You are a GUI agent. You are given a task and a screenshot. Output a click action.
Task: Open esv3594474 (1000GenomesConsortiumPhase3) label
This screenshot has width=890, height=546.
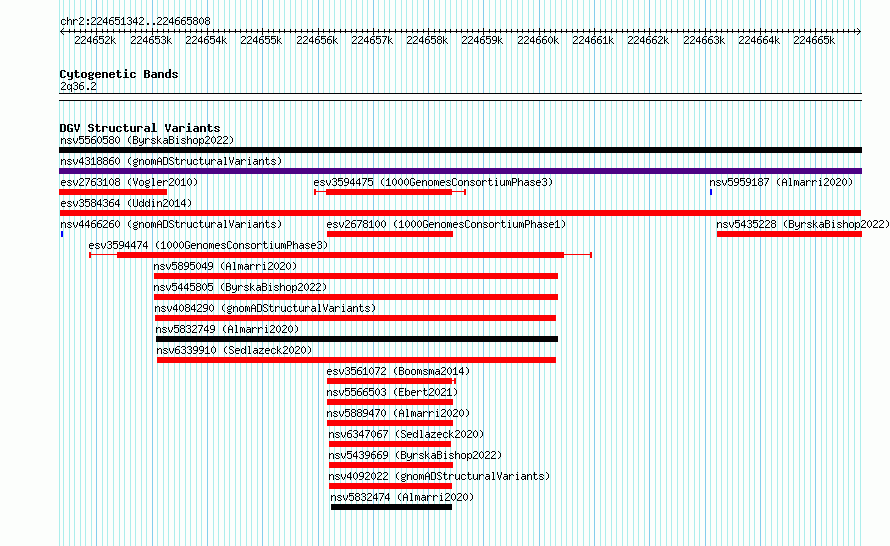(208, 245)
